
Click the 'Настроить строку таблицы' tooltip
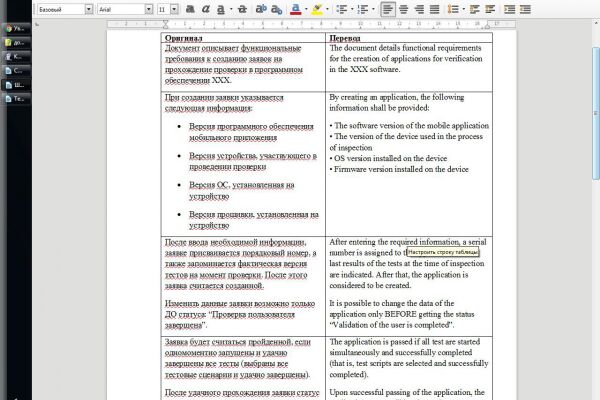pyautogui.click(x=443, y=252)
